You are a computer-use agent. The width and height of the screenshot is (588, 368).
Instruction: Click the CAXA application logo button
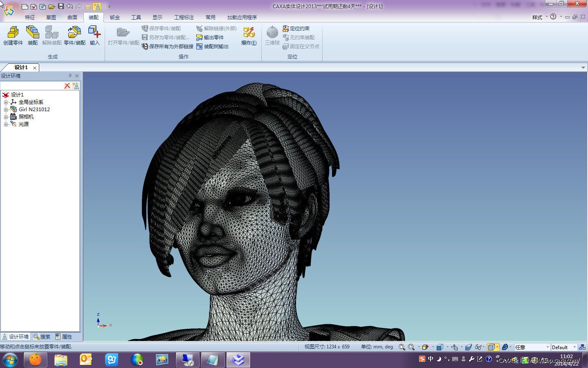(9, 11)
